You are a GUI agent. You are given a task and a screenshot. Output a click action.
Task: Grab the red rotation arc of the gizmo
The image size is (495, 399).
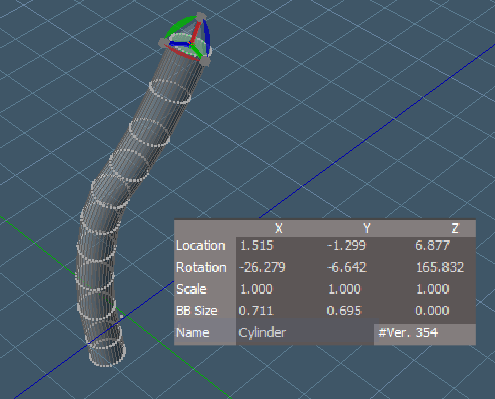[x=182, y=53]
